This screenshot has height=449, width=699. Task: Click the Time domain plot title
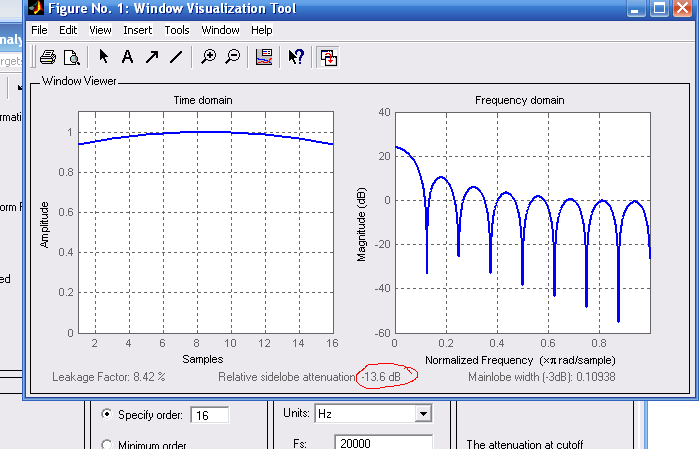tap(203, 100)
